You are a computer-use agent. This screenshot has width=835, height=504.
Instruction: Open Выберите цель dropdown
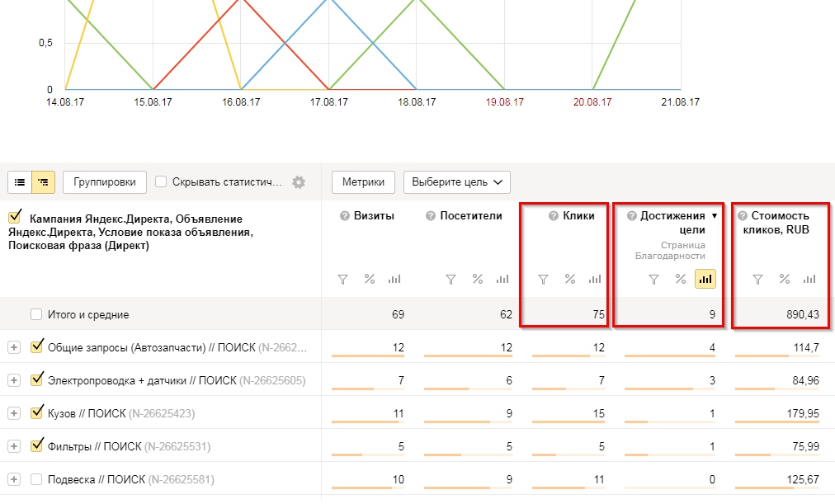tap(457, 182)
